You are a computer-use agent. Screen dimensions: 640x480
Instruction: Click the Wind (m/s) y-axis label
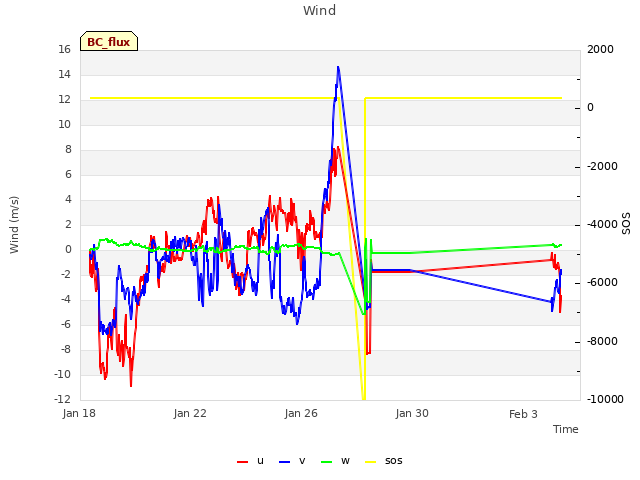[x=14, y=225]
